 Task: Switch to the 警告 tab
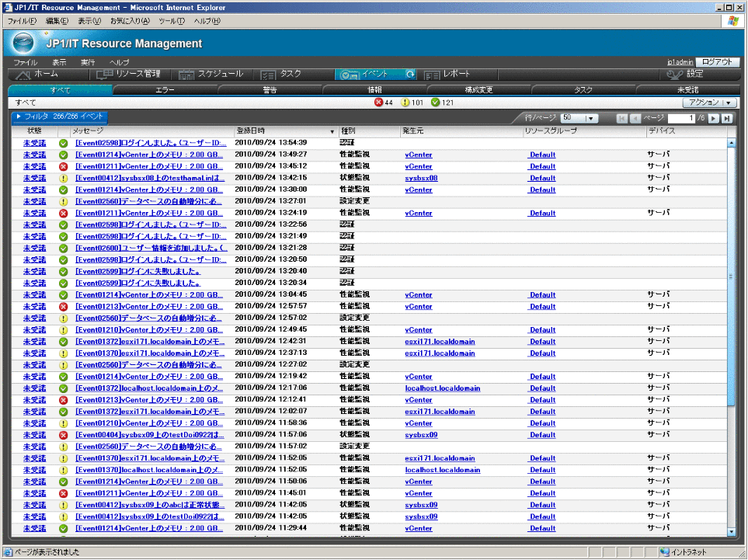[270, 90]
